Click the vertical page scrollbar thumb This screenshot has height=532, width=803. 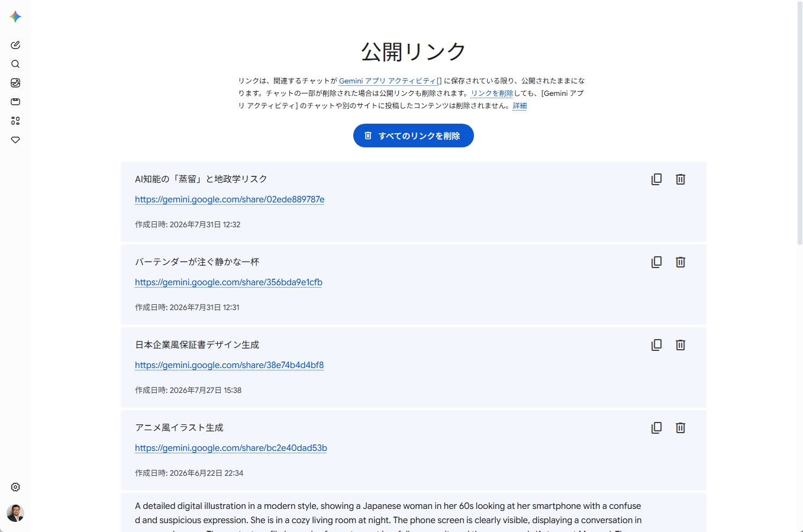(x=799, y=123)
